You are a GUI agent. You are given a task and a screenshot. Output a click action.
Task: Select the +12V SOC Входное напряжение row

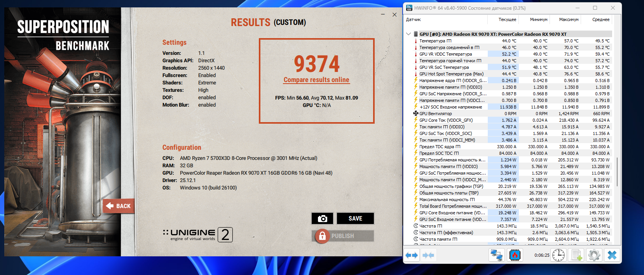pyautogui.click(x=512, y=107)
